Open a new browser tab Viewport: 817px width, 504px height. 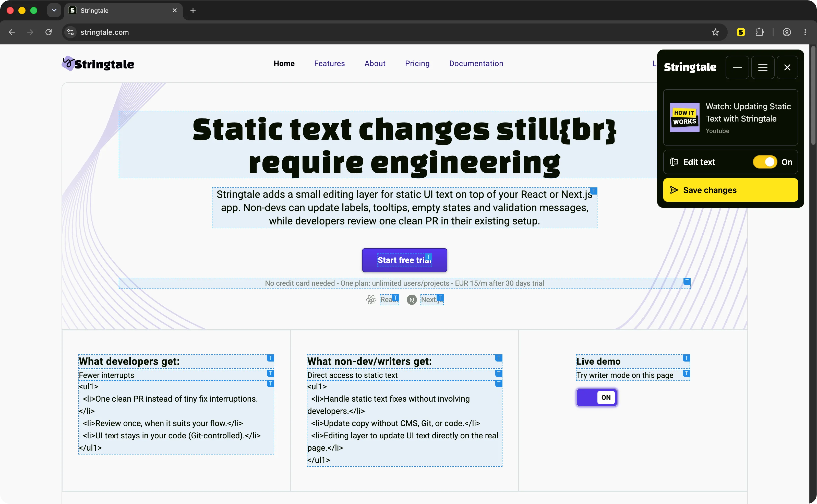[193, 10]
